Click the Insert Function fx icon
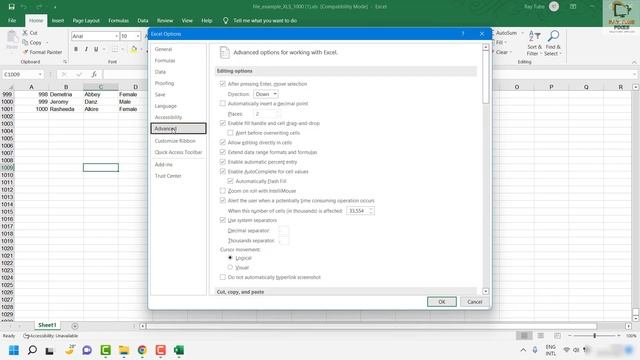This screenshot has width=640, height=360. click(x=94, y=74)
